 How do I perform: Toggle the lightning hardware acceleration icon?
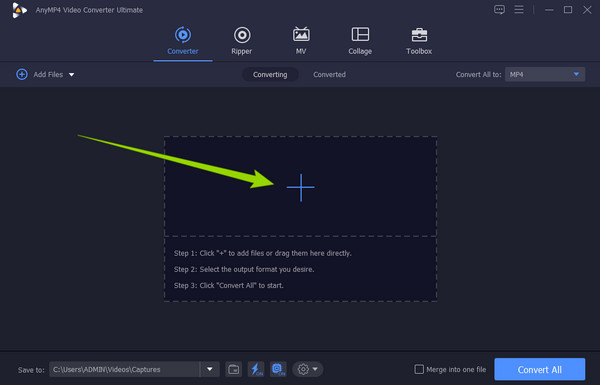tap(256, 369)
